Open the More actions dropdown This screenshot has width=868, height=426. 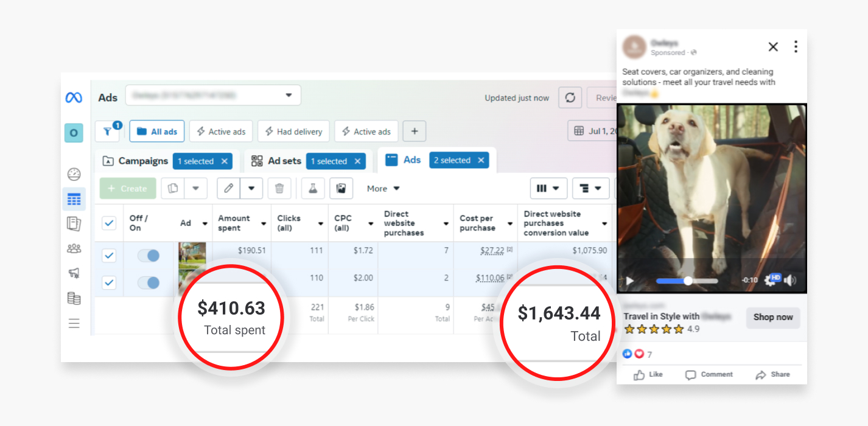pyautogui.click(x=383, y=189)
